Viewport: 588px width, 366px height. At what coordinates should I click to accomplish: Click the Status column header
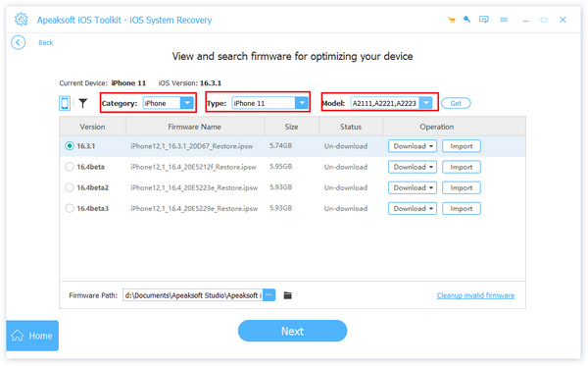click(351, 127)
